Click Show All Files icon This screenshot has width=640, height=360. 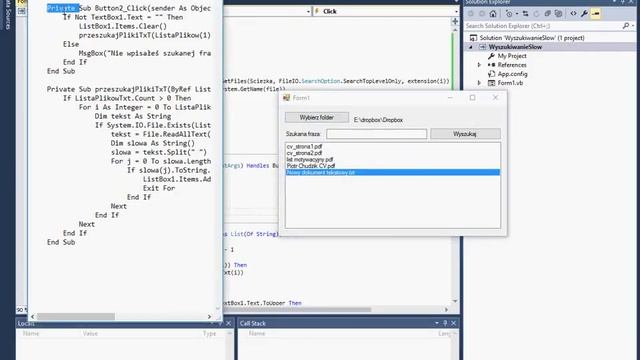pos(558,13)
